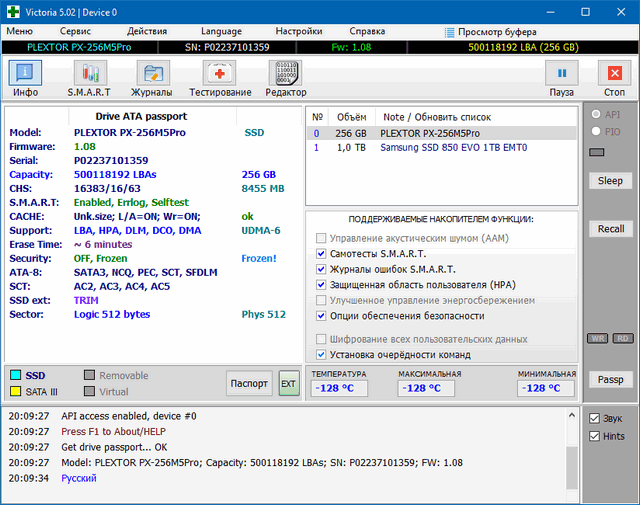Open the Сервис menu
Image resolution: width=640 pixels, height=505 pixels.
(75, 31)
